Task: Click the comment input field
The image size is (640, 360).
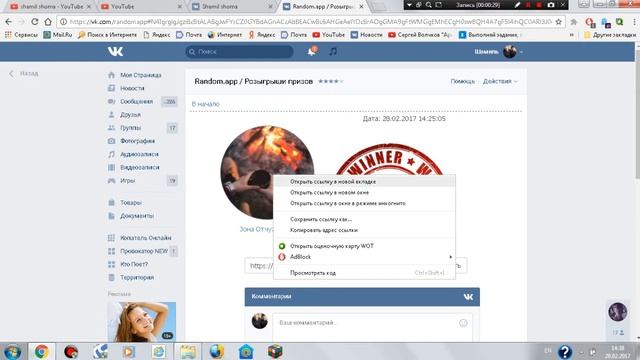Action: (x=372, y=327)
